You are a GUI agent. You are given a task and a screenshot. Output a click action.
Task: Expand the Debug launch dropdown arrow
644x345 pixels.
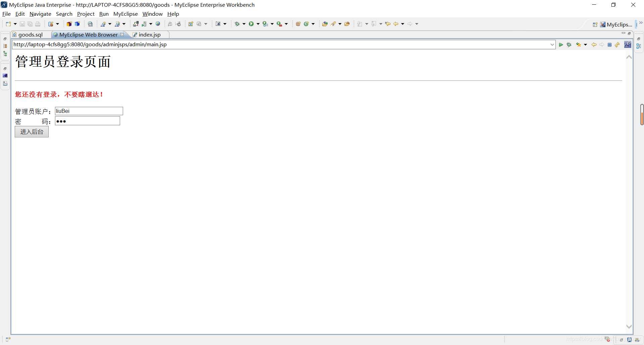point(244,24)
